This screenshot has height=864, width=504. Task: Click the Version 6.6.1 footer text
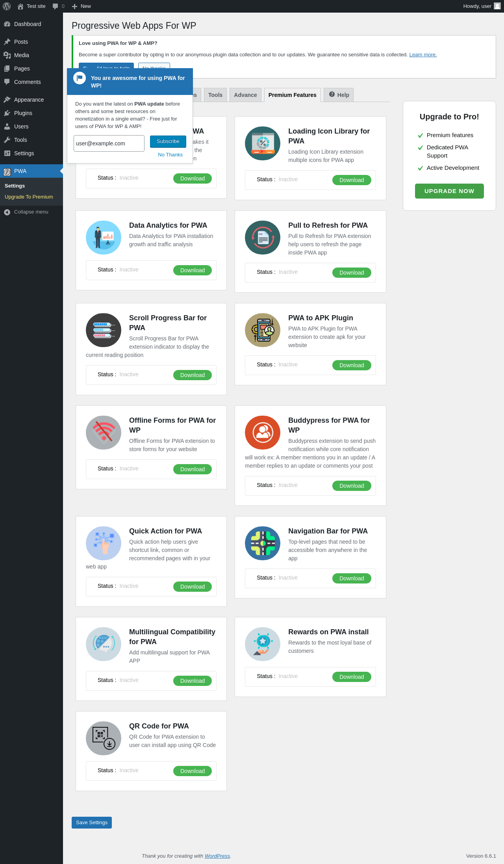click(x=481, y=856)
